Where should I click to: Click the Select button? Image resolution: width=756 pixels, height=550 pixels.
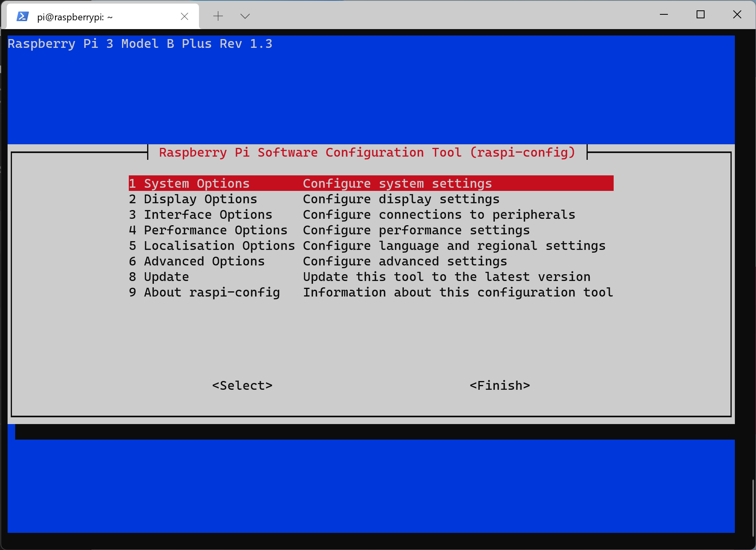tap(242, 385)
